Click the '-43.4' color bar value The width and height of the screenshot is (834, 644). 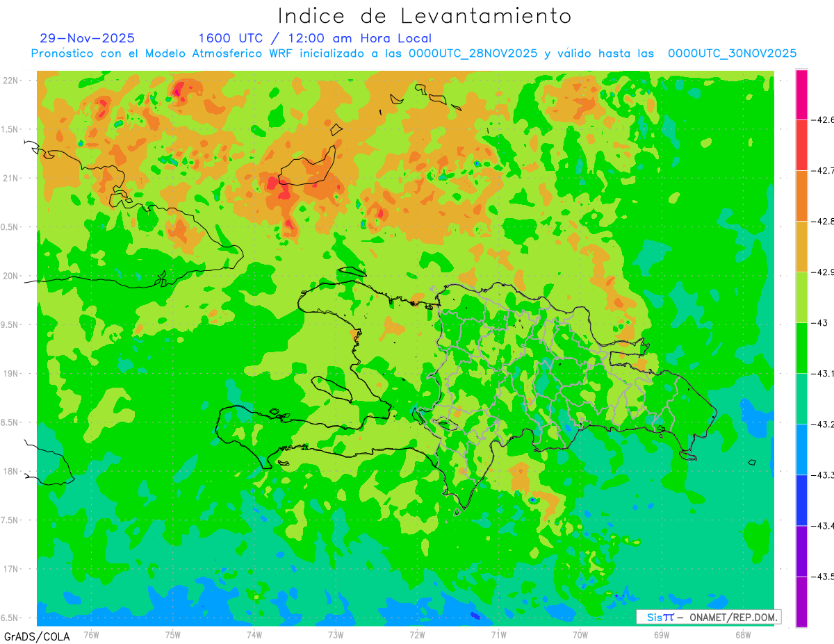tap(822, 525)
